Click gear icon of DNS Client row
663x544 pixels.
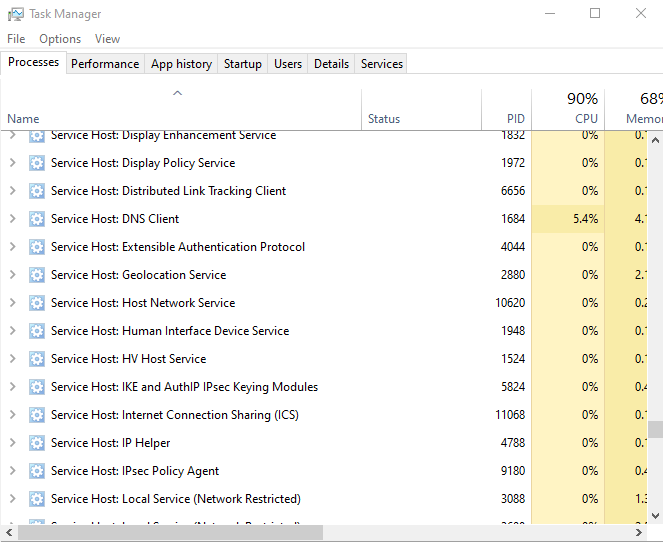37,219
